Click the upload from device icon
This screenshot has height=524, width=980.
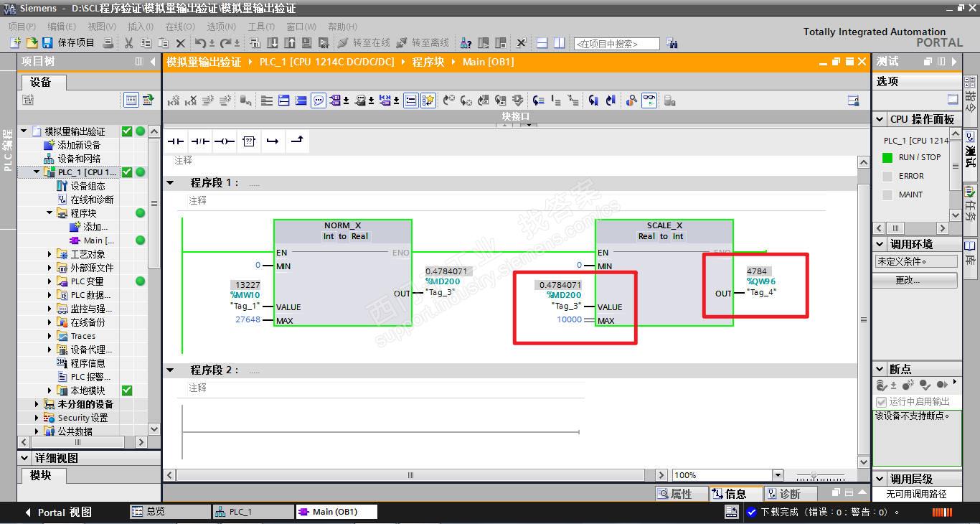(x=290, y=43)
